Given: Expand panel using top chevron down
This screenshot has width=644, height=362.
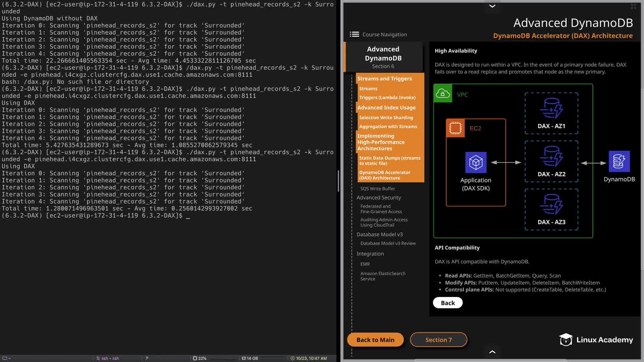Looking at the screenshot, I should click(x=492, y=6).
